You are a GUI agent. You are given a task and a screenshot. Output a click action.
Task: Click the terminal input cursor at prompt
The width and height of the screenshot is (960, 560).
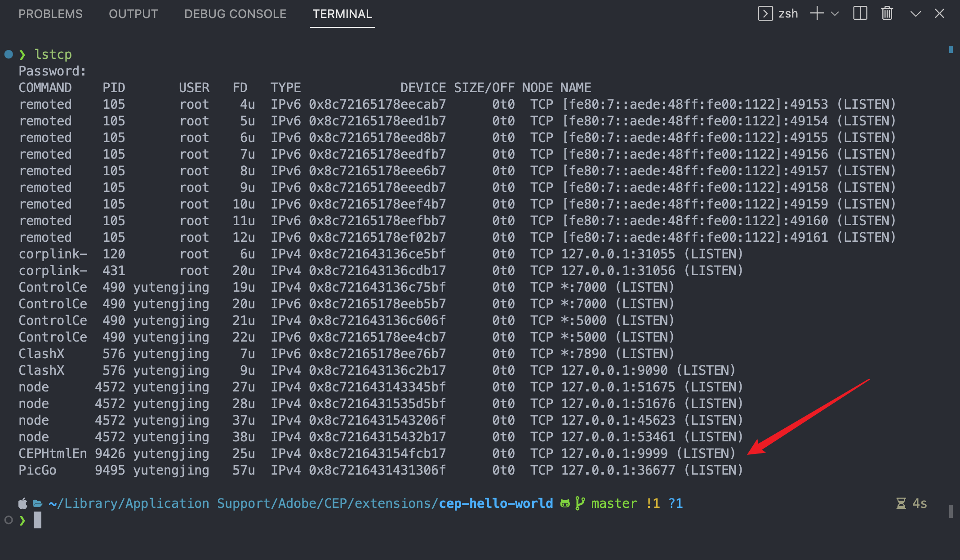(x=37, y=520)
